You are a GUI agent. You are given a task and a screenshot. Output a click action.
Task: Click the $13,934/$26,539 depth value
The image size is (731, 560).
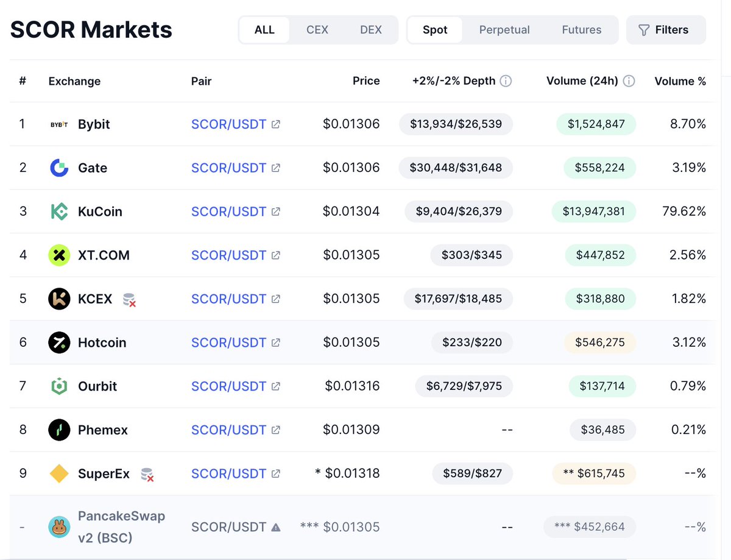pyautogui.click(x=456, y=124)
